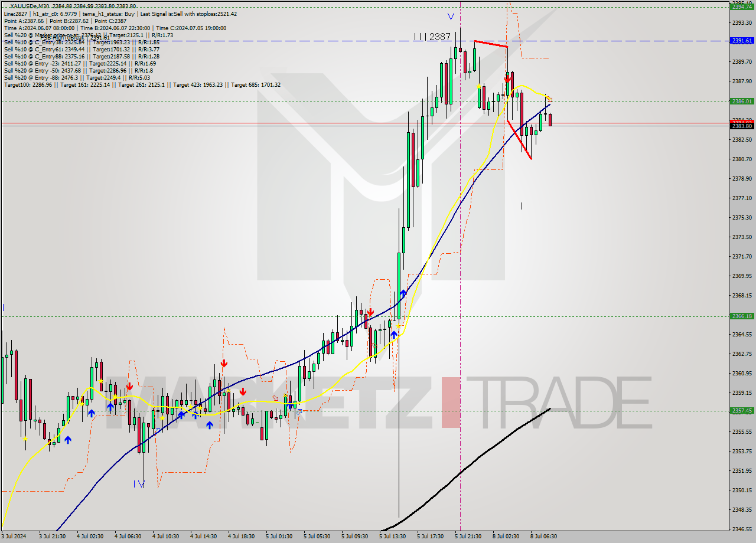Screen dimensions: 756x543
Task: Select the 2391.61 price tag on the axis
Action: click(x=742, y=41)
